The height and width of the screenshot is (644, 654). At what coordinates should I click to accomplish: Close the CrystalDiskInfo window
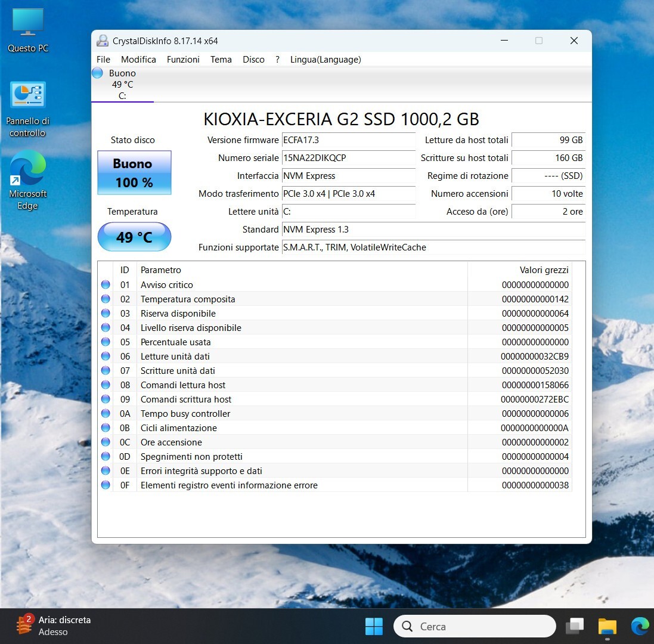(574, 41)
